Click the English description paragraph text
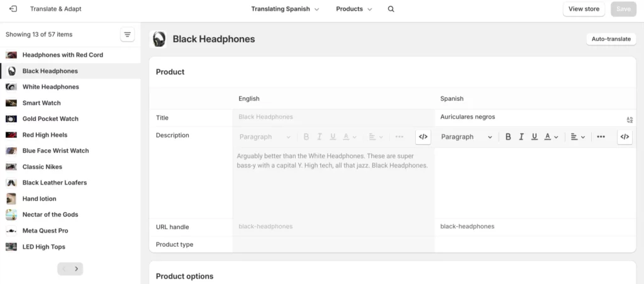Viewport: 644px width, 284px height. click(332, 161)
